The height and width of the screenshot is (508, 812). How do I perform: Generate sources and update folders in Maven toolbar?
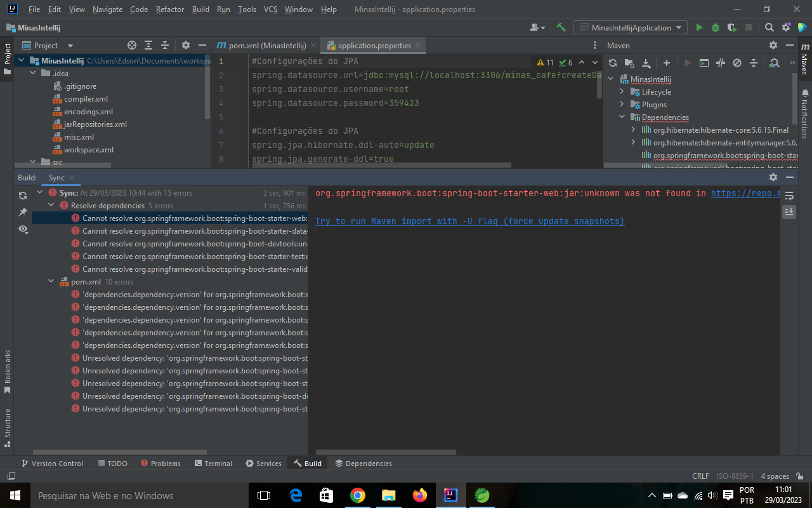629,63
